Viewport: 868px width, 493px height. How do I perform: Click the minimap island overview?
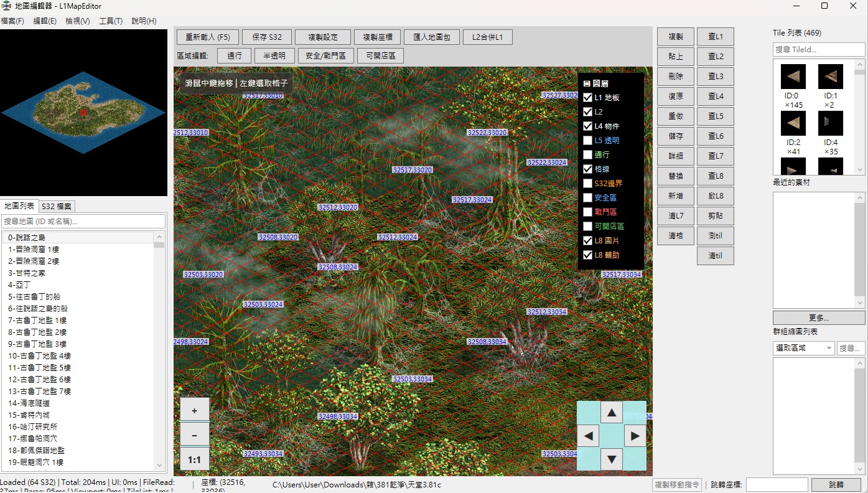point(83,113)
